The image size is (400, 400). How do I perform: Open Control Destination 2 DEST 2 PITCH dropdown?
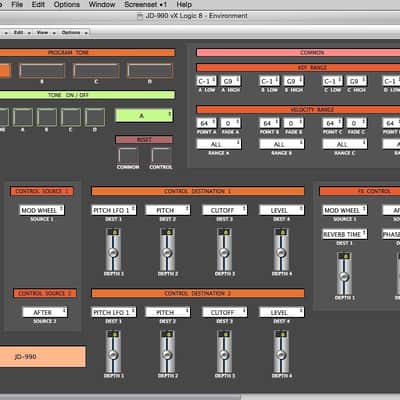pyautogui.click(x=168, y=312)
